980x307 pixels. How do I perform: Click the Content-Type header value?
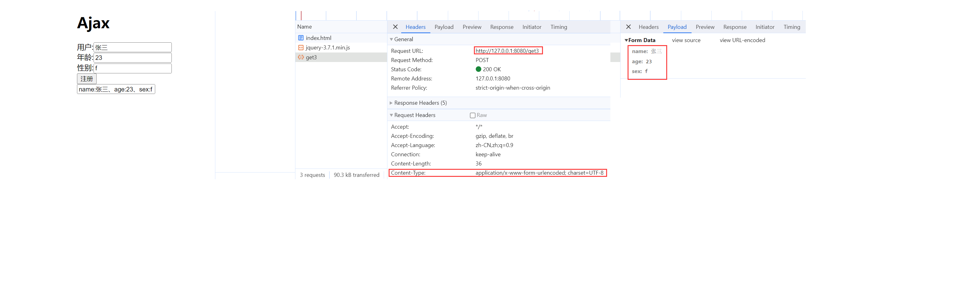(539, 173)
